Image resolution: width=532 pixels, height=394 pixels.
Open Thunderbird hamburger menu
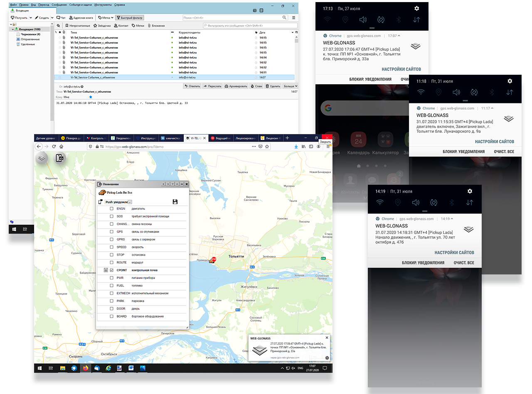coord(294,18)
